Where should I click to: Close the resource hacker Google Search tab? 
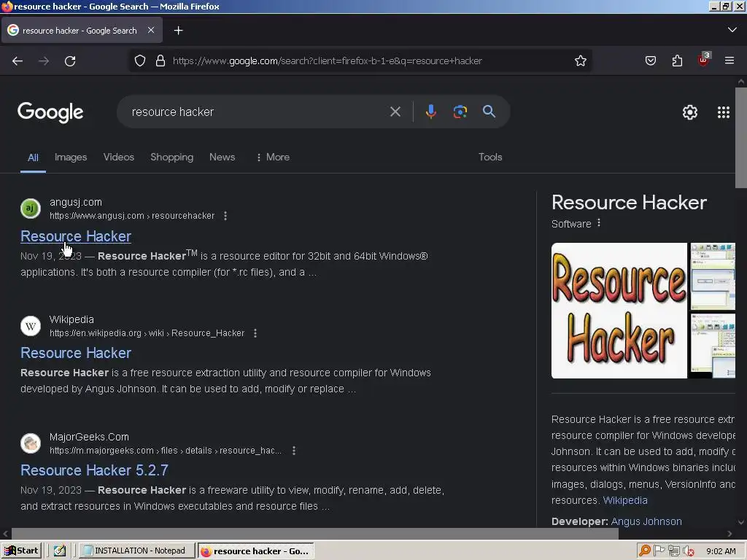[x=151, y=30]
